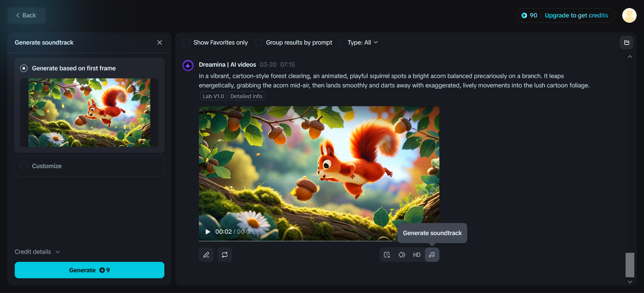Click the Dreamina avatar icon
Image resolution: width=644 pixels, height=293 pixels.
188,65
